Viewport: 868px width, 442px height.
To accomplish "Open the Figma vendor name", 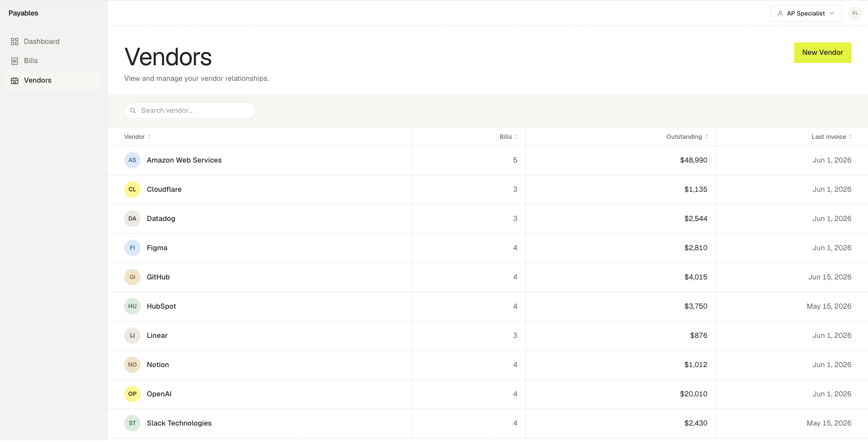I will (157, 248).
